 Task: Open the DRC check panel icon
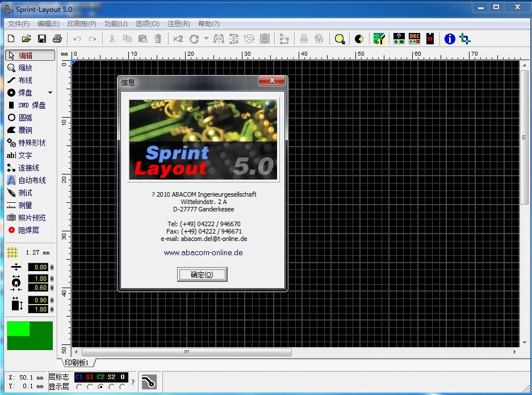point(414,39)
